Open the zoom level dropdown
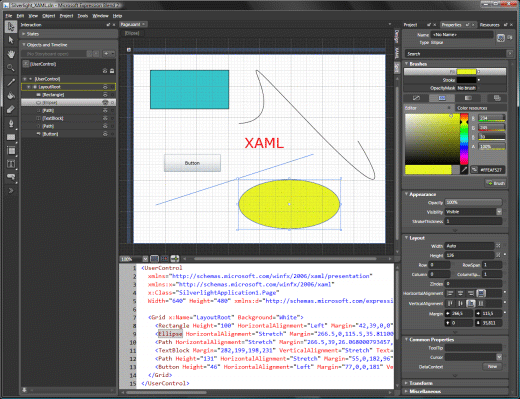The height and width of the screenshot is (399, 520). click(x=145, y=259)
